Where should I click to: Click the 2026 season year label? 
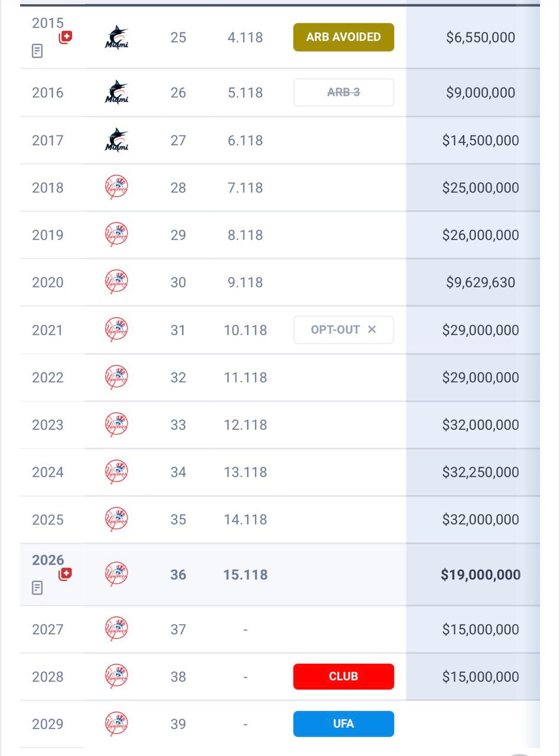(48, 560)
